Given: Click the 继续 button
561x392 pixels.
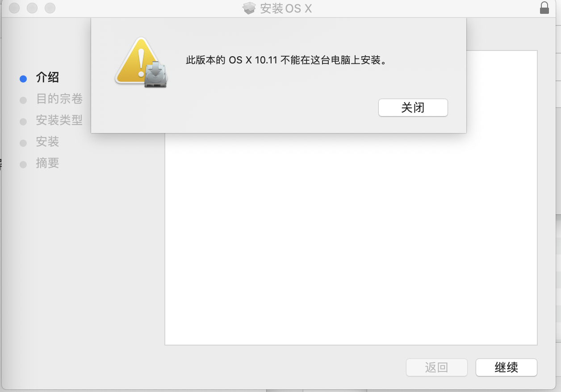Looking at the screenshot, I should (507, 367).
